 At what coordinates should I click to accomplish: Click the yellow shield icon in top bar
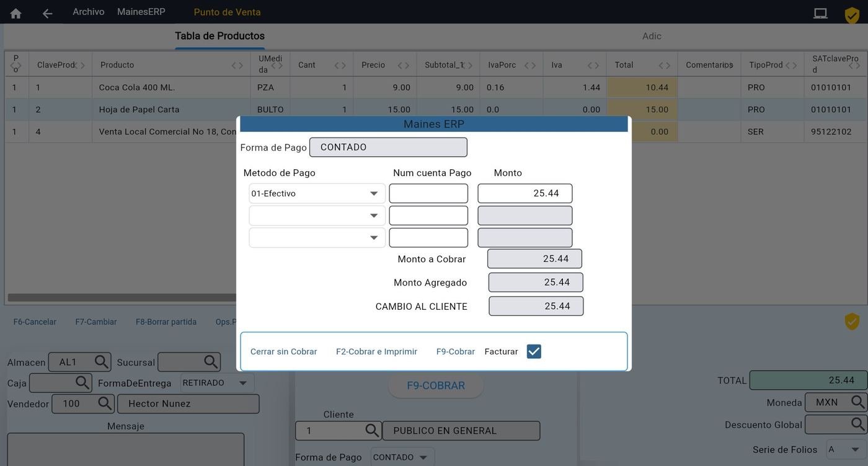[x=852, y=15]
